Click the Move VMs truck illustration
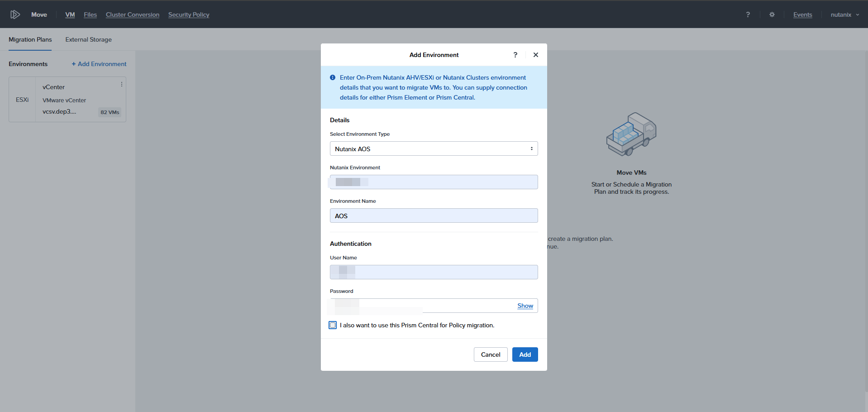This screenshot has width=868, height=412. click(631, 134)
